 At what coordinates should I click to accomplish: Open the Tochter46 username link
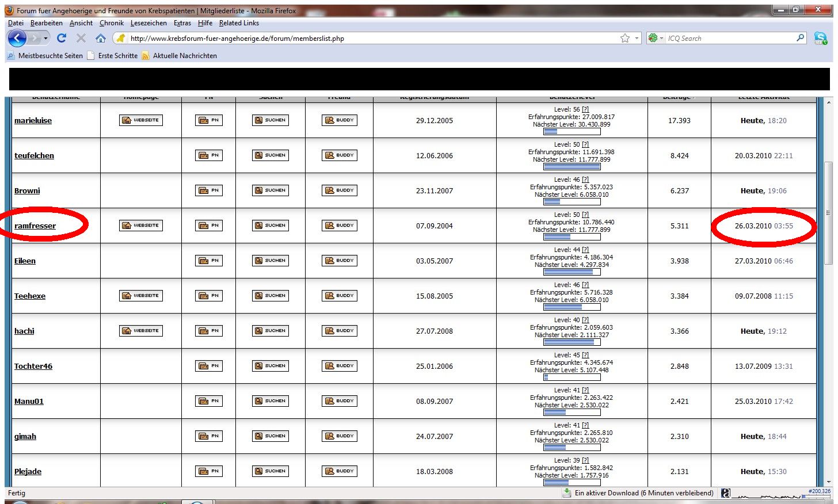(33, 366)
